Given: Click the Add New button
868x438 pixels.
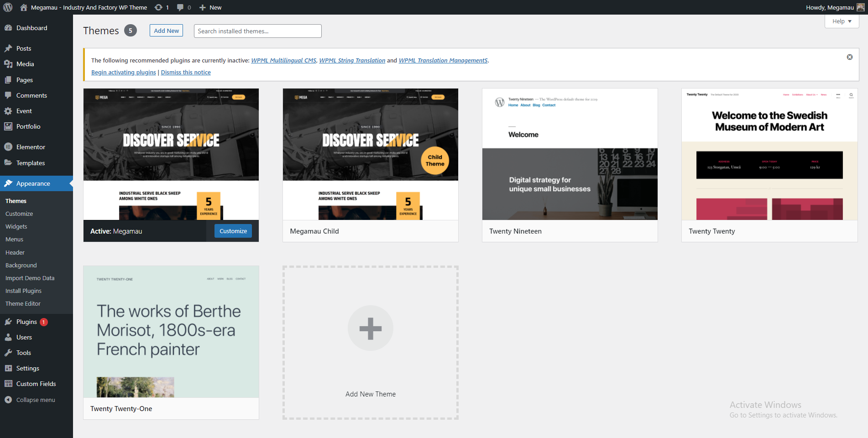Looking at the screenshot, I should (166, 31).
